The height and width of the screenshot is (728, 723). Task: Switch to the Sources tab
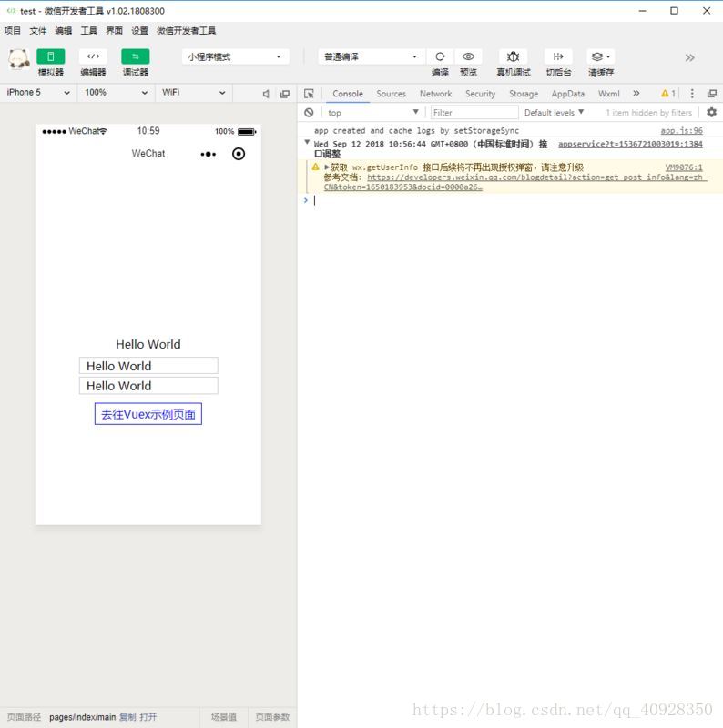tap(391, 94)
